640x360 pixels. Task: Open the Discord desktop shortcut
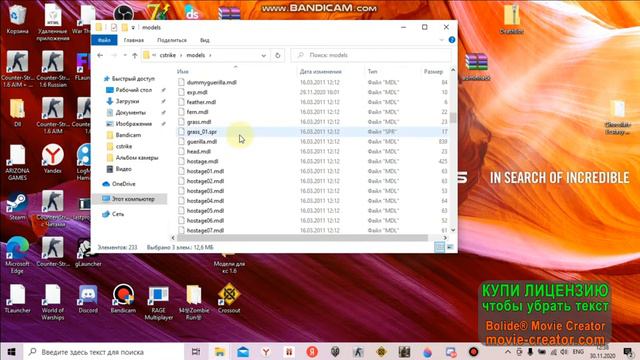click(88, 299)
